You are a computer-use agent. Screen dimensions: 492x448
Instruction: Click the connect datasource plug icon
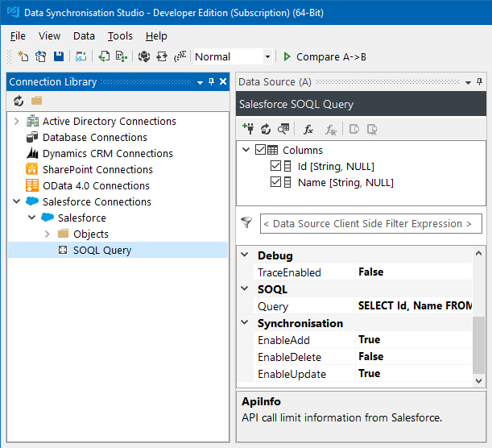pos(248,129)
